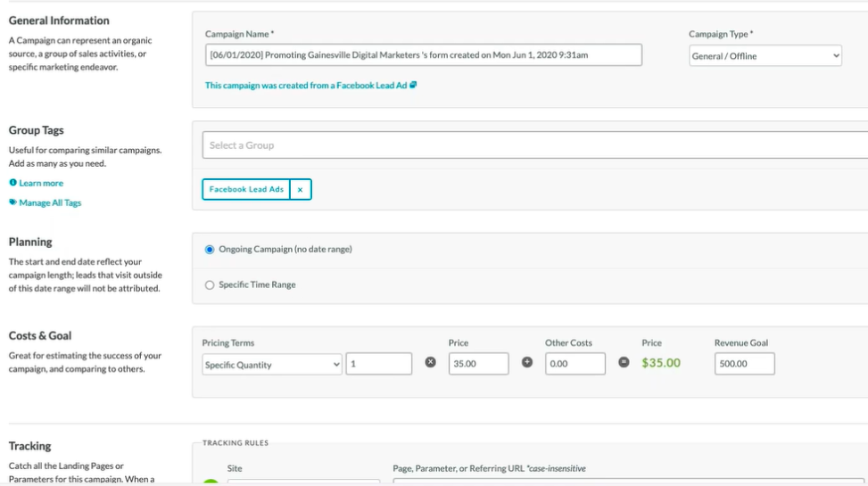The height and width of the screenshot is (486, 868).
Task: Open the Manage All Tags link
Action: click(50, 202)
